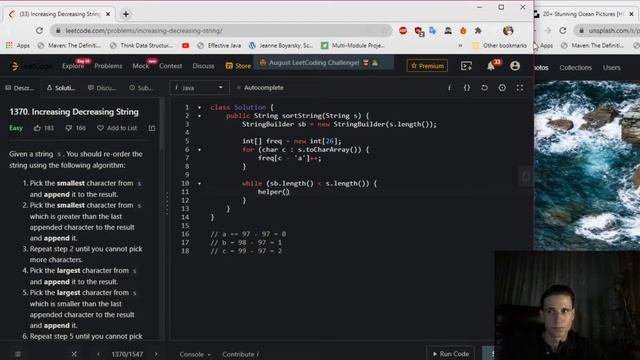Go to the next problem arrow
Viewport: 640px width, 360px height.
tap(156, 354)
